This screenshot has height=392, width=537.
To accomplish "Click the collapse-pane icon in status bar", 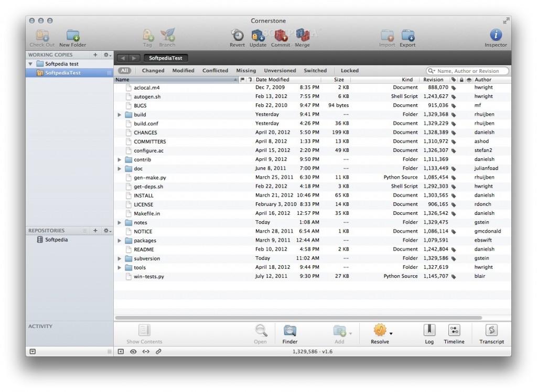I will coord(121,352).
